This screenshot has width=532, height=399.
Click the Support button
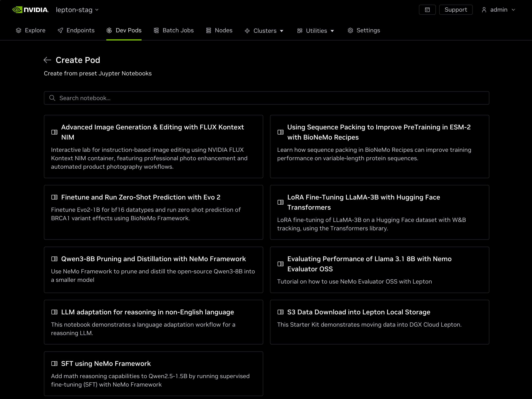click(455, 10)
